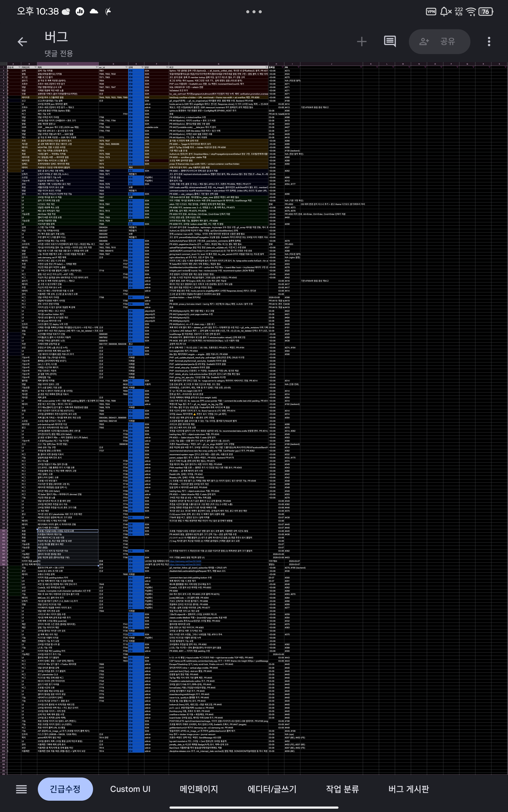This screenshot has width=508, height=812.
Task: Tap the battery 76 indicator
Action: pyautogui.click(x=486, y=11)
